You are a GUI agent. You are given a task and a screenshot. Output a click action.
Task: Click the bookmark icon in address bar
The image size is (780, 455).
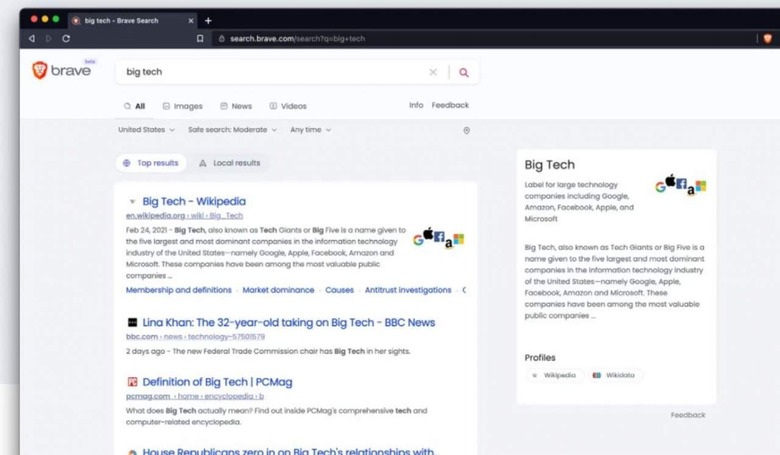click(200, 39)
